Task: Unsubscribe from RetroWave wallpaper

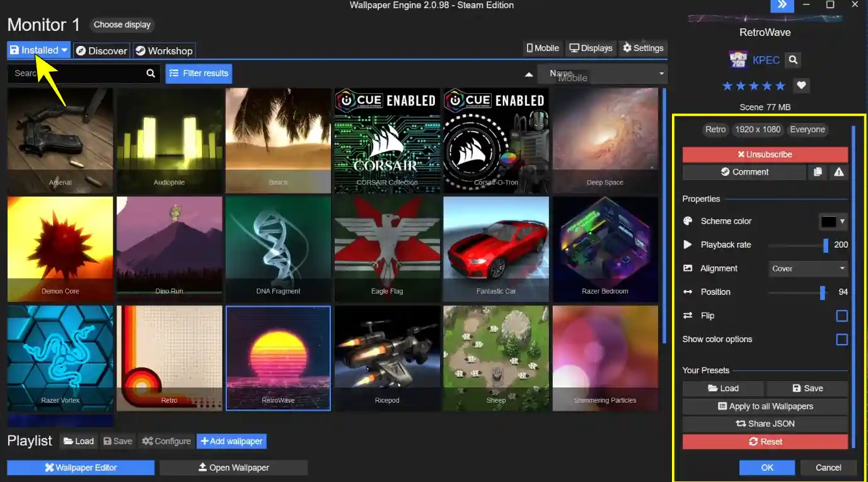Action: coord(765,154)
